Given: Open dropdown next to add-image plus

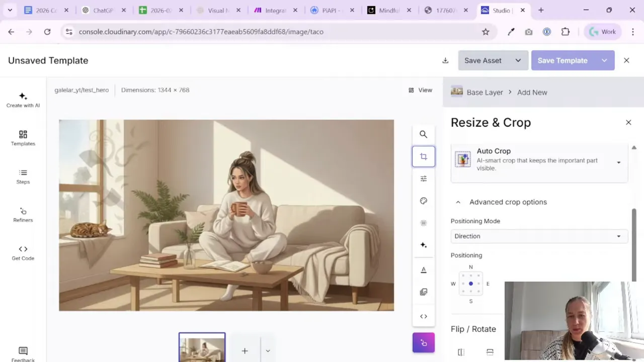Looking at the screenshot, I should [x=268, y=351].
